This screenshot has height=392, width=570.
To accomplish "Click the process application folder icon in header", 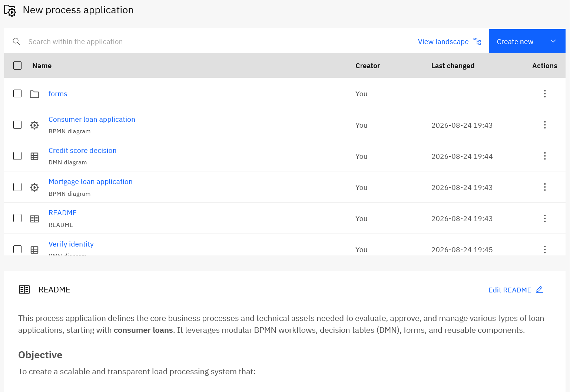I will [x=10, y=11].
